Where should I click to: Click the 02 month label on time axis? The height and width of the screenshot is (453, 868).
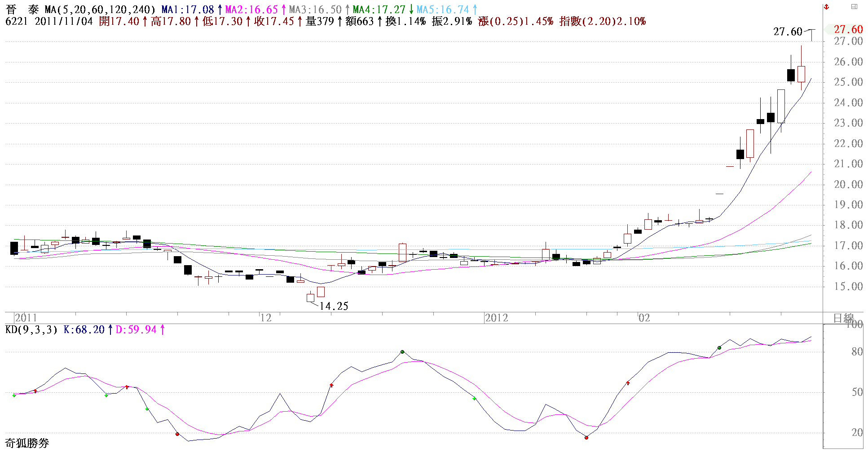(x=644, y=318)
